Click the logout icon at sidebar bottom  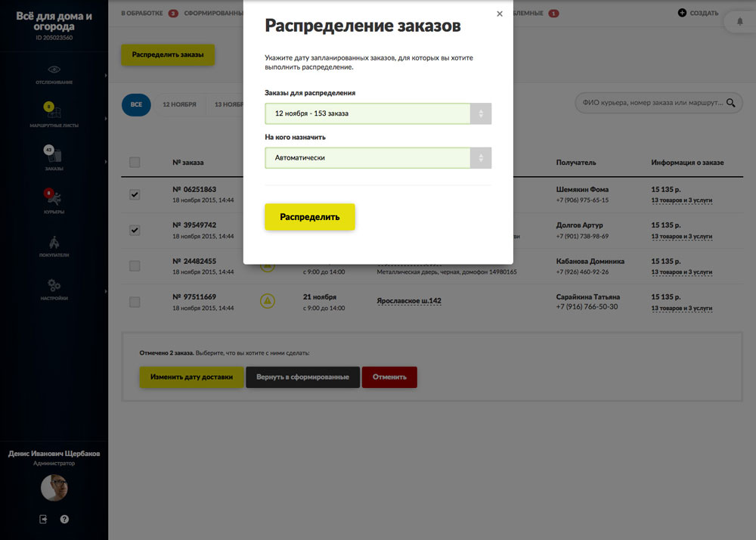click(x=43, y=520)
